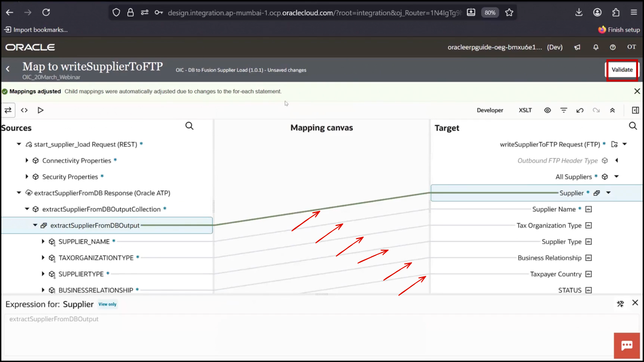This screenshot has width=644, height=362.
Task: Select SUPPLIER_NAME in Sources tree
Action: tap(84, 242)
